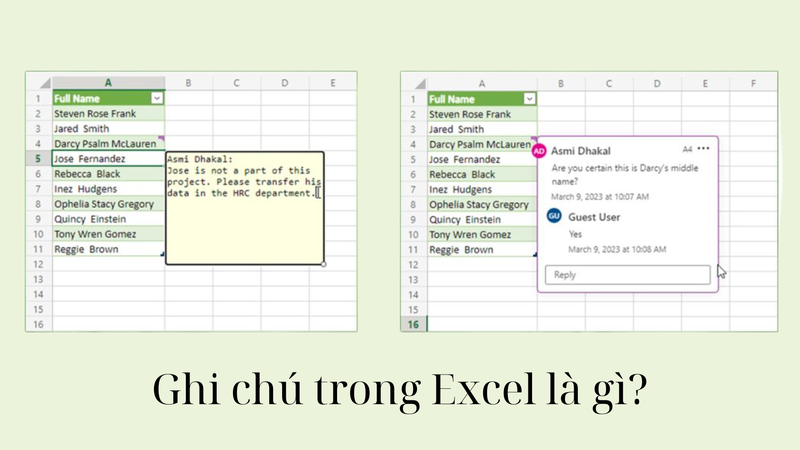Click Jose Fernandez cell in left sheet
Image resolution: width=800 pixels, height=450 pixels.
[x=108, y=159]
